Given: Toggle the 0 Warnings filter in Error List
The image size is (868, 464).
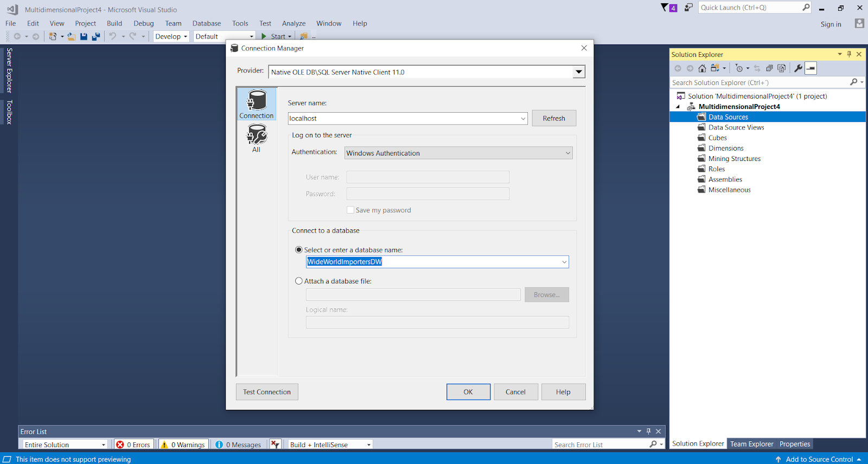Looking at the screenshot, I should (183, 444).
